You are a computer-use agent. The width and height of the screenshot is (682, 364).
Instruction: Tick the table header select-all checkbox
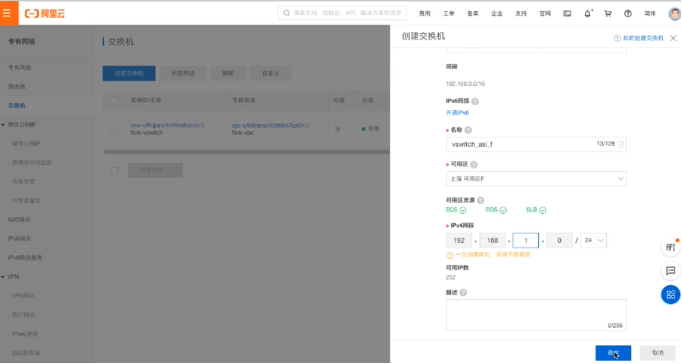click(x=114, y=100)
